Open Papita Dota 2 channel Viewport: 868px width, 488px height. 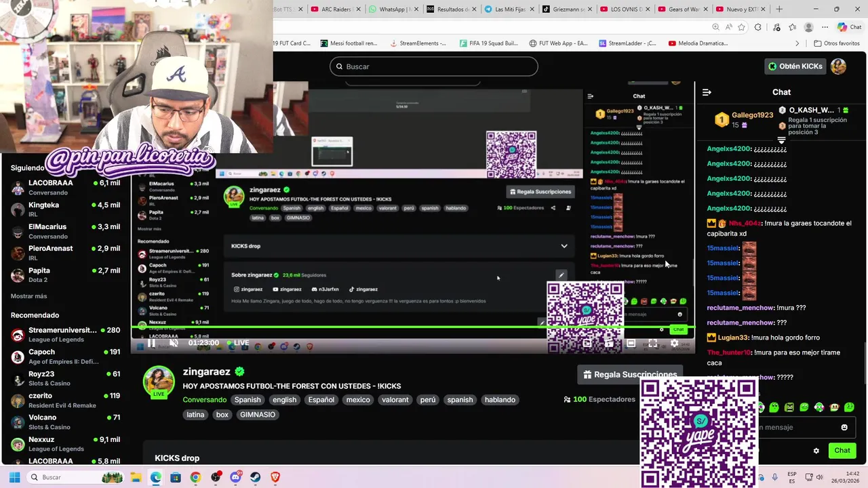pos(65,274)
